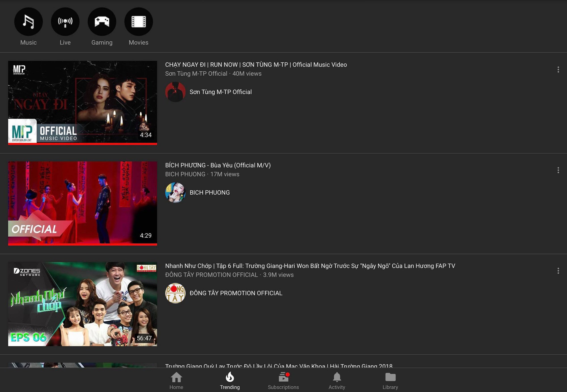Open the Gaming category icon
Screen dimensions: 567x392
point(102,22)
